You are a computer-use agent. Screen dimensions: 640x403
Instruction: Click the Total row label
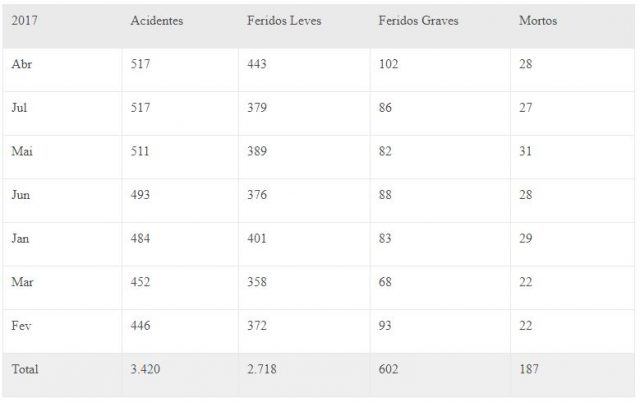[25, 369]
